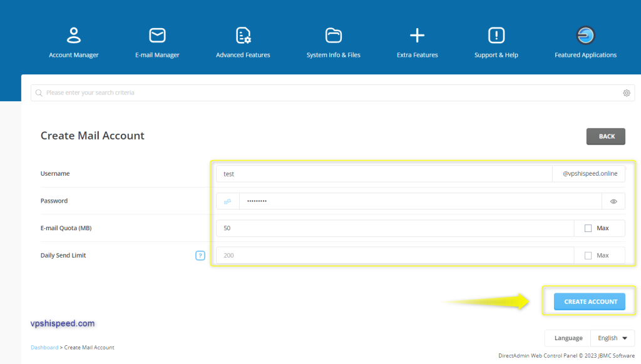Show the password using the eye icon
641x364 pixels.
(x=613, y=201)
